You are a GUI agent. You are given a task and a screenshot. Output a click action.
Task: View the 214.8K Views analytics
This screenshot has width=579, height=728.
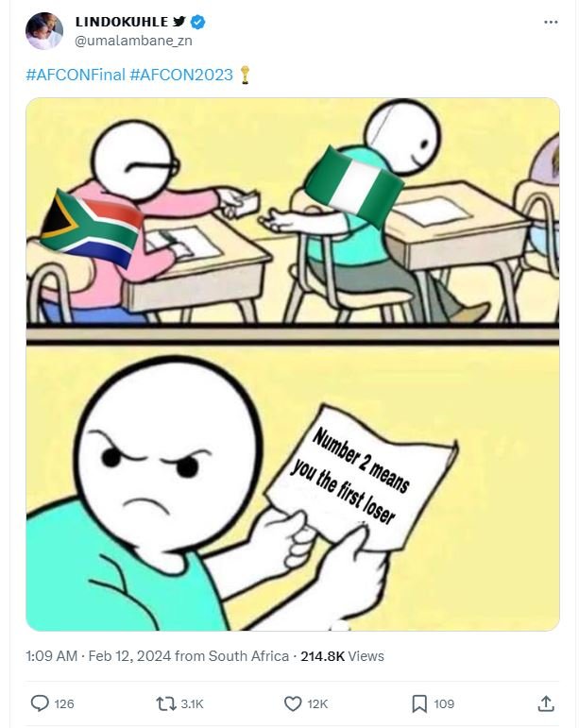[342, 655]
